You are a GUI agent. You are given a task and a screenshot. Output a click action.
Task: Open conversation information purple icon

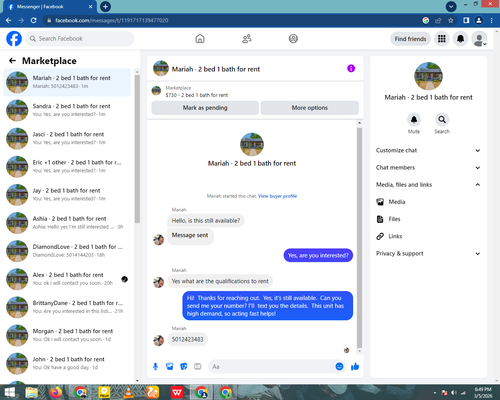[351, 68]
